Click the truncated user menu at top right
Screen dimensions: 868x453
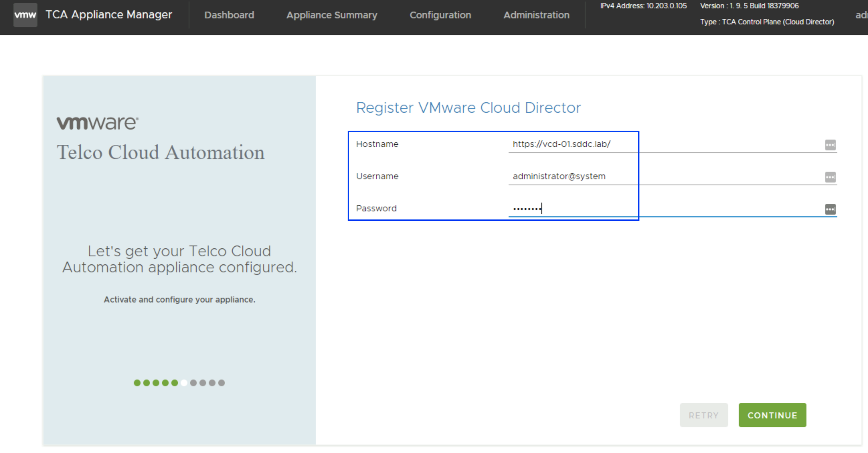click(861, 15)
